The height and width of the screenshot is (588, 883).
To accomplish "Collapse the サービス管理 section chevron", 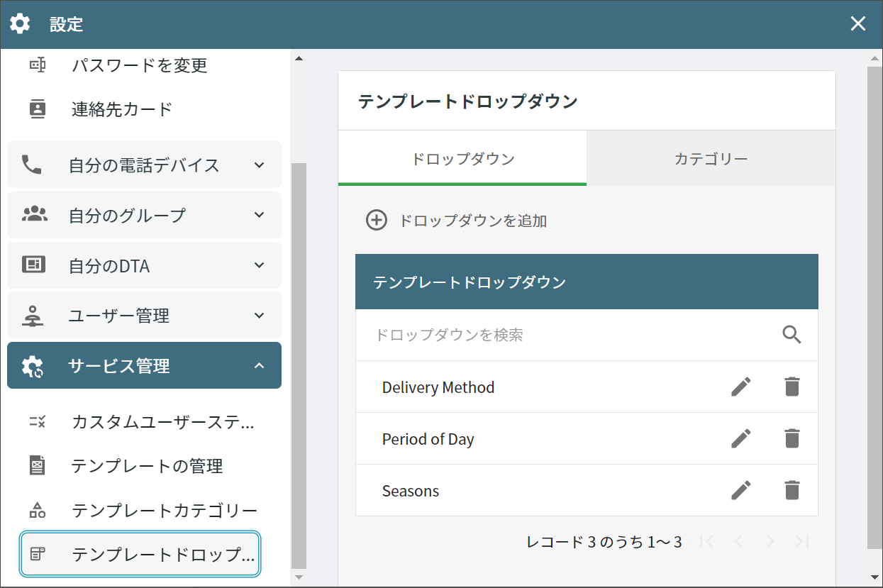I will coord(260,366).
